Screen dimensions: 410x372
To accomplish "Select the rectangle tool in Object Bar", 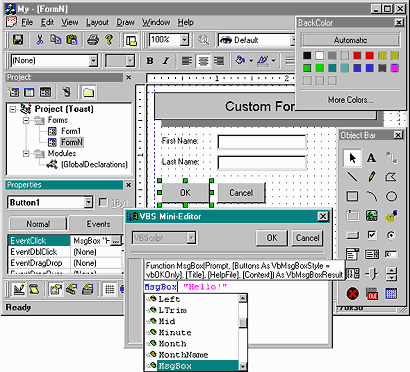I will pyautogui.click(x=352, y=196).
